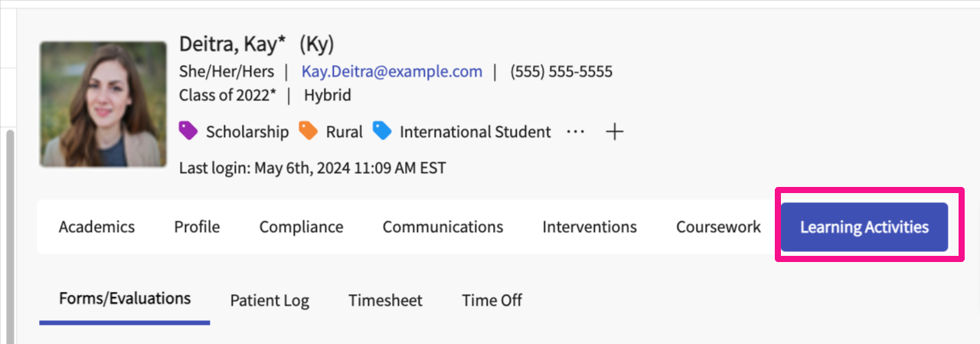980x344 pixels.
Task: Click the blue International Student tag icon
Action: pos(382,131)
